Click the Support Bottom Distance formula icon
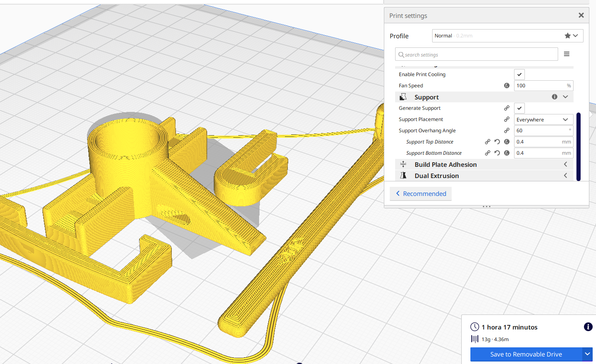Viewport: 596px width, 364px height. 507,153
